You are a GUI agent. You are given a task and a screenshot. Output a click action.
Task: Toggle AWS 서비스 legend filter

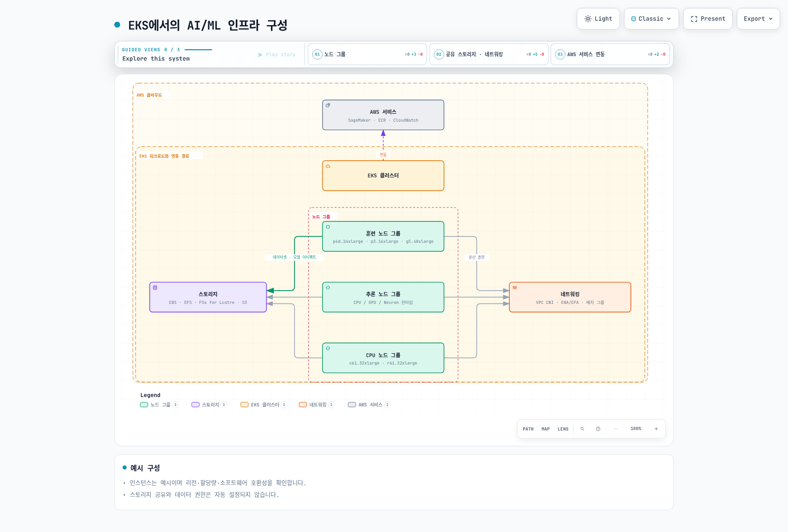(369, 405)
